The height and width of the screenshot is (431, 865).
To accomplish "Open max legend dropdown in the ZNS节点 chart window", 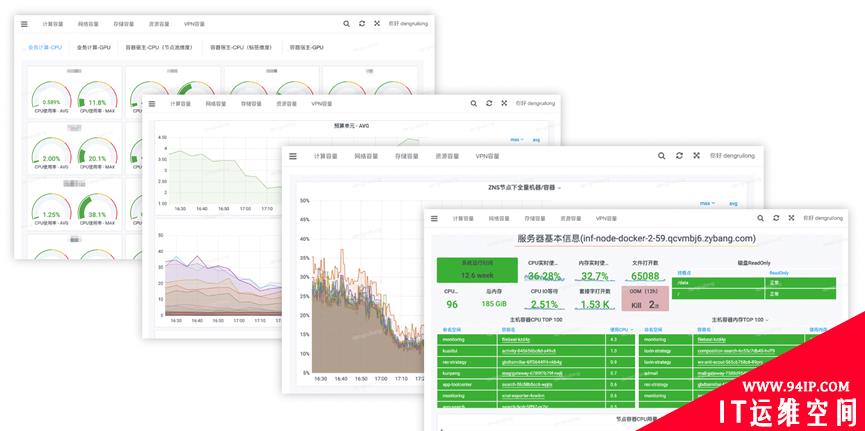I will [707, 203].
